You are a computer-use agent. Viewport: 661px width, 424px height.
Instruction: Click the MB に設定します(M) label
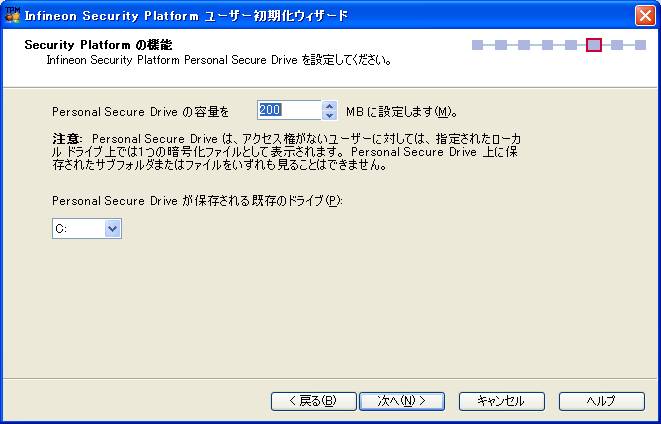[x=402, y=112]
